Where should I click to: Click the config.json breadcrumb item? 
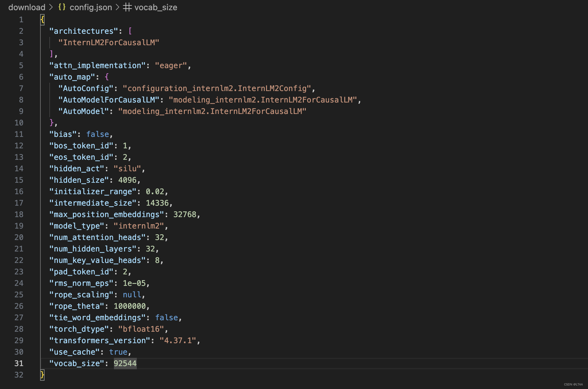click(x=91, y=7)
